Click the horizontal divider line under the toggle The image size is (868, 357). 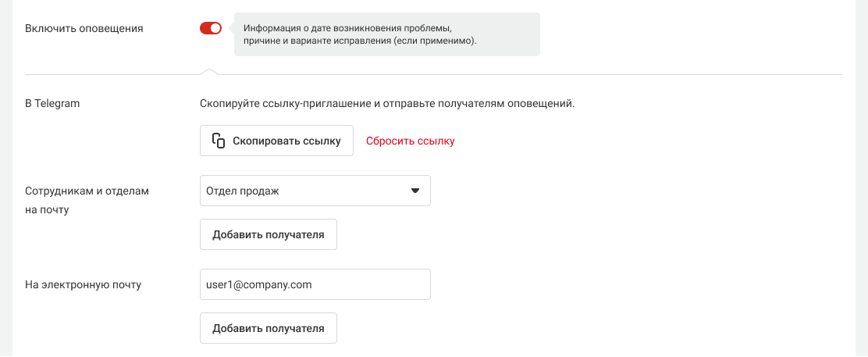point(507,75)
